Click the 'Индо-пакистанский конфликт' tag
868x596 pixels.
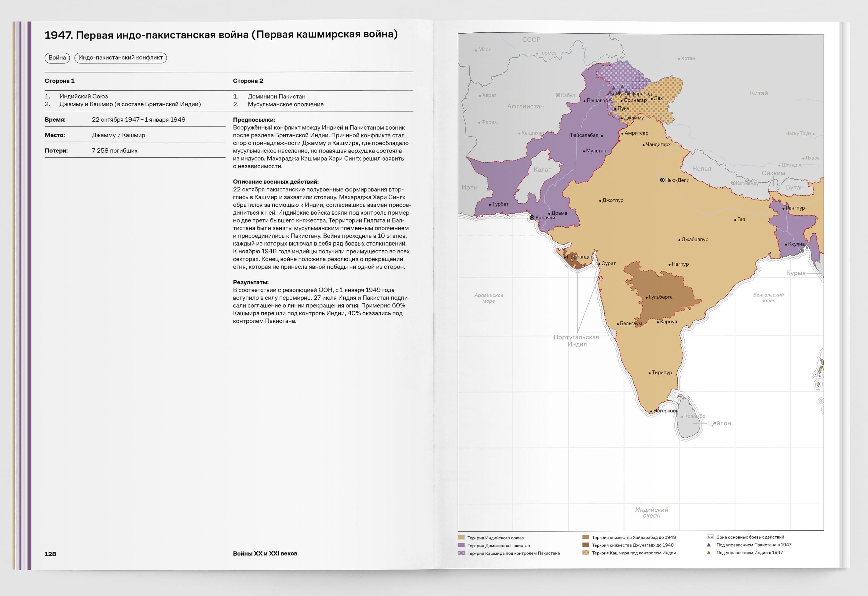pos(120,57)
